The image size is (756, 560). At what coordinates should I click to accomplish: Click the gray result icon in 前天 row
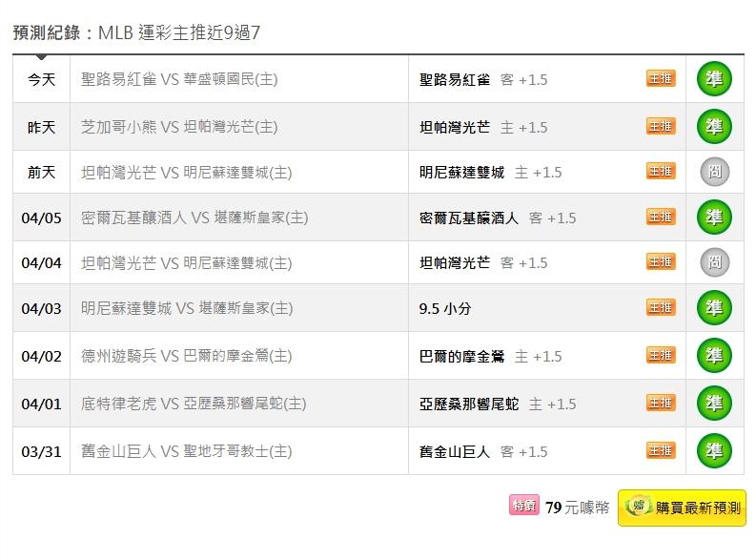714,172
